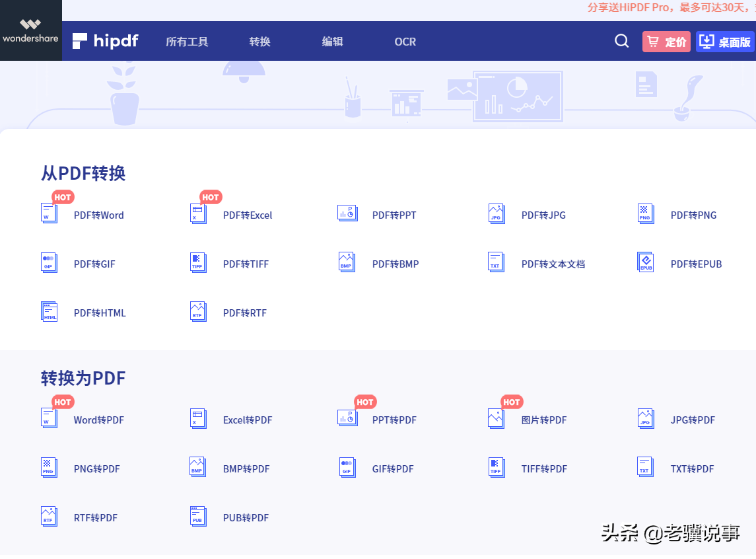Open the PDF转PPT link
The width and height of the screenshot is (756, 559).
tap(394, 215)
